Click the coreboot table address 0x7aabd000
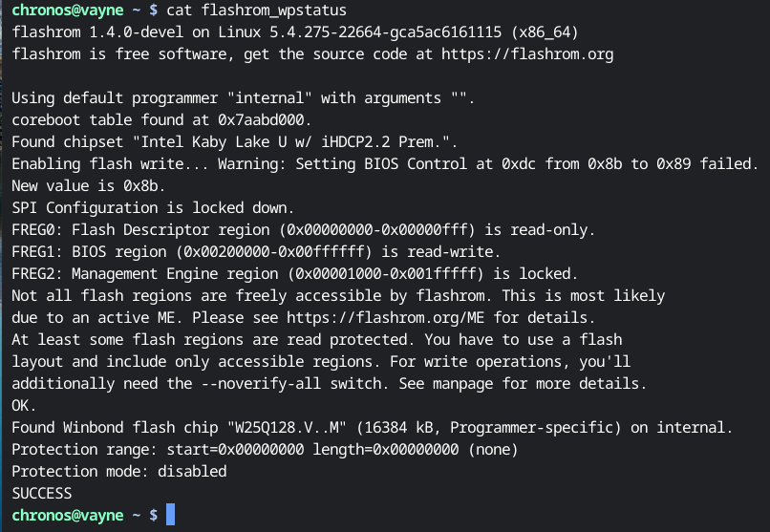Image resolution: width=770 pixels, height=532 pixels. [x=261, y=120]
